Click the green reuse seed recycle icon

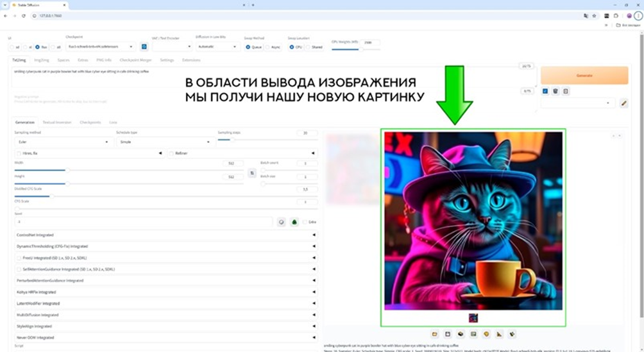pyautogui.click(x=294, y=222)
